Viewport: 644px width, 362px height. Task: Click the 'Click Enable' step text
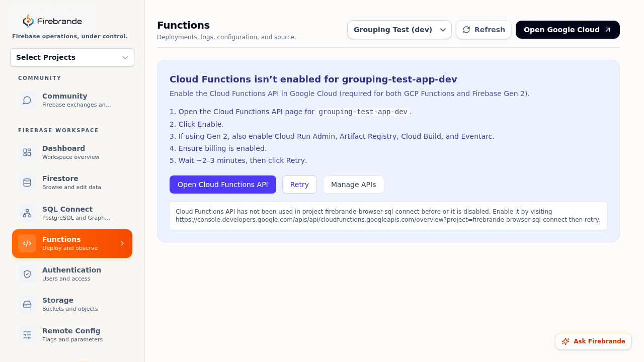[197, 124]
